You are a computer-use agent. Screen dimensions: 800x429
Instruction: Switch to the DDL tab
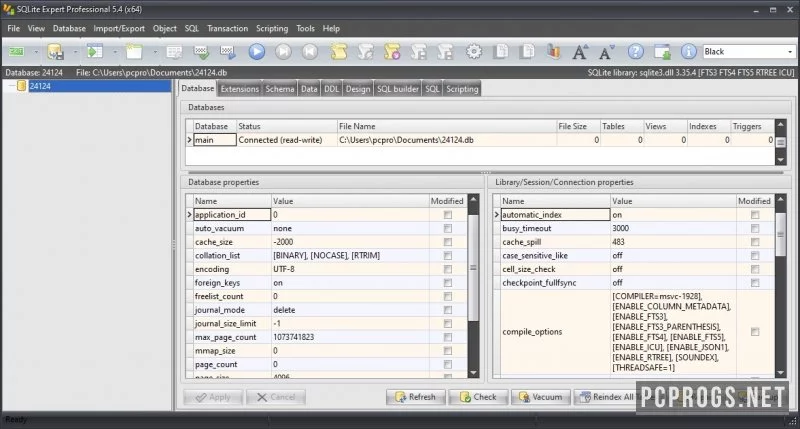click(331, 89)
